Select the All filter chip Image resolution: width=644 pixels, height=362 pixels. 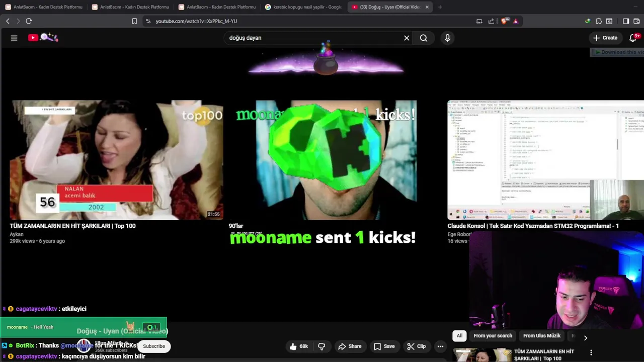(x=459, y=336)
